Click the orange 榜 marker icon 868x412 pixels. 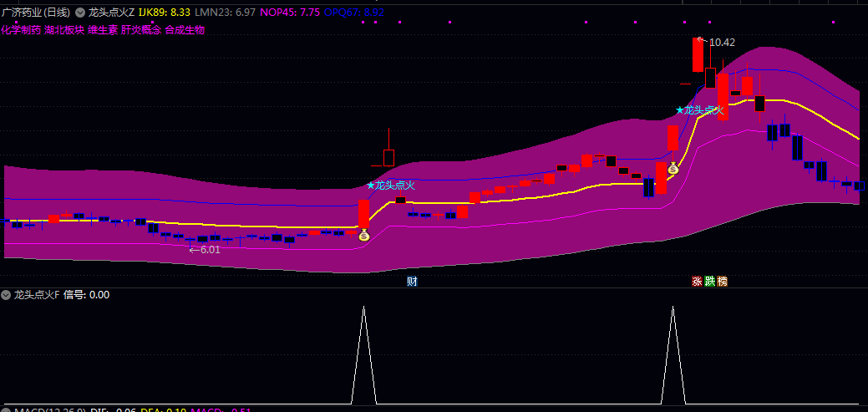722,282
